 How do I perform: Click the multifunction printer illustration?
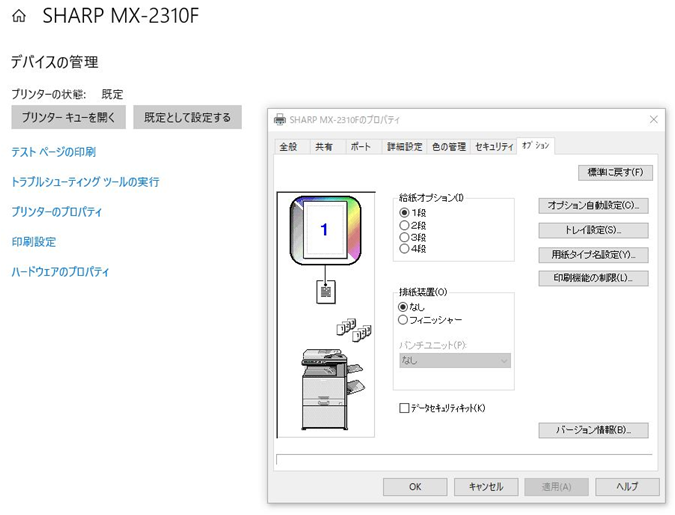click(331, 389)
